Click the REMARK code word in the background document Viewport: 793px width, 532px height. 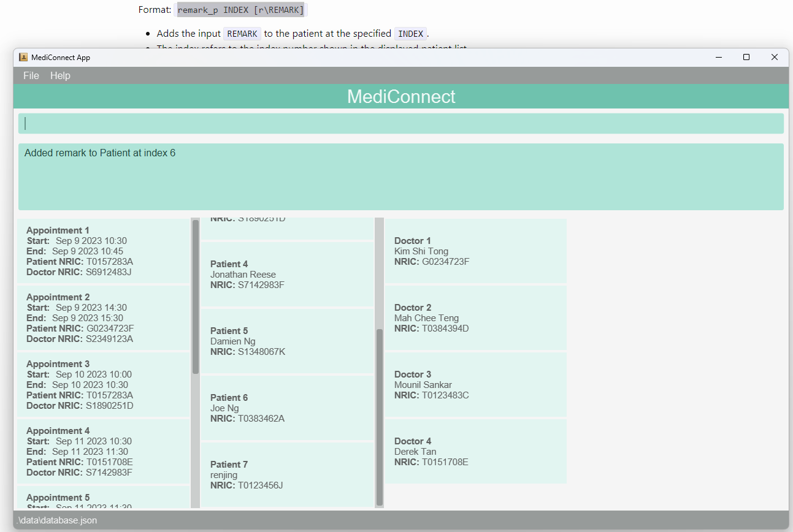click(242, 34)
